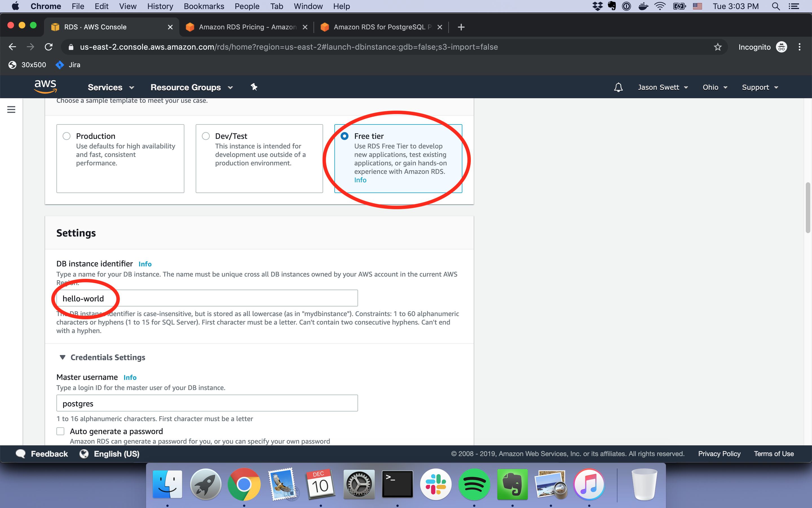Click the page vertical scrollbar thumb
The image size is (812, 508).
click(x=808, y=208)
